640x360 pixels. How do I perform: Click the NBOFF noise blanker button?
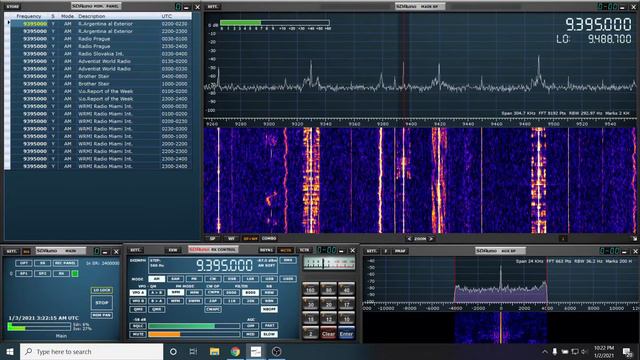pos(269,309)
